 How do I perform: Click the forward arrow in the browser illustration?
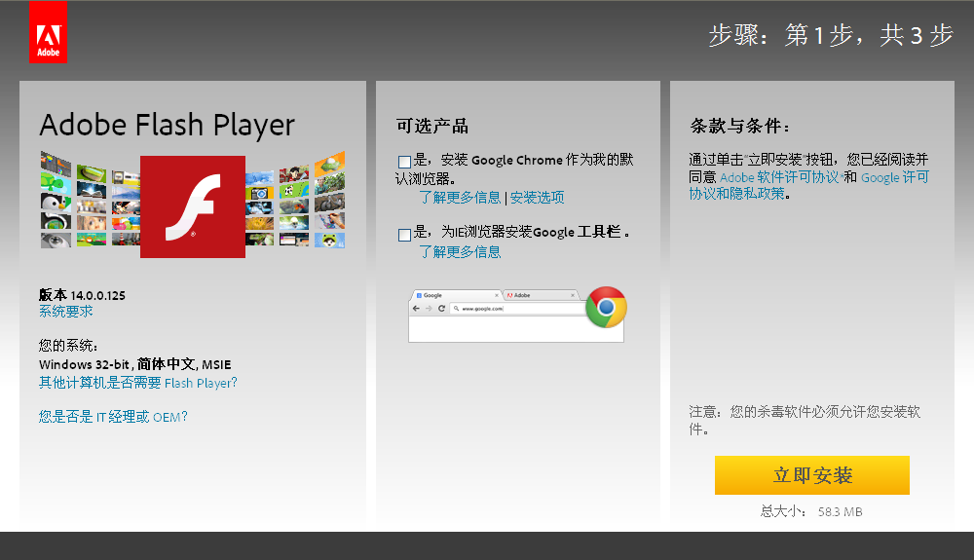429,308
